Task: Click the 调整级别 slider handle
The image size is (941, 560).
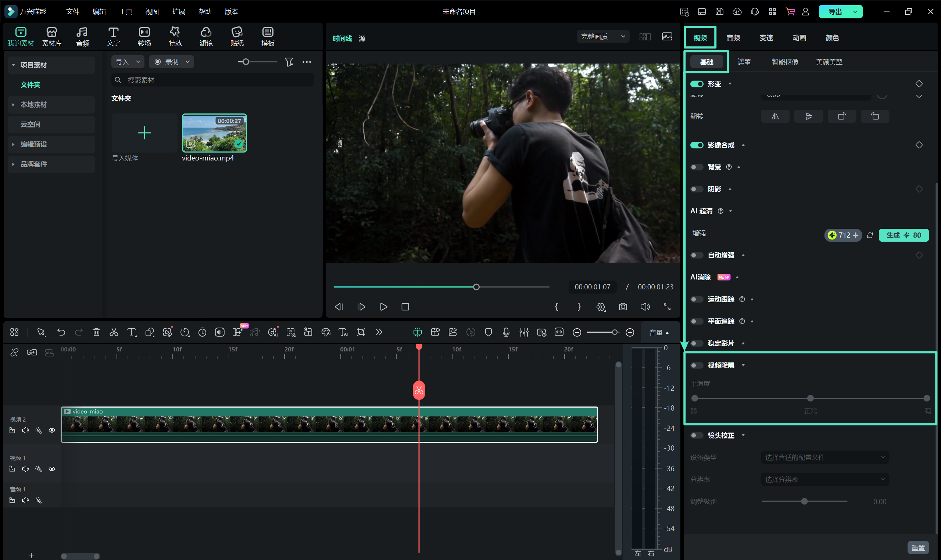Action: pos(804,502)
